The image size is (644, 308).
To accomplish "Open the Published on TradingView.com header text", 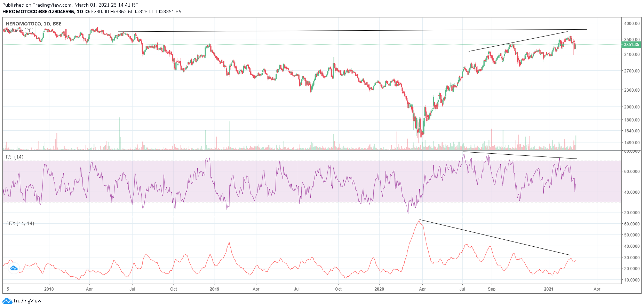I will (x=70, y=5).
